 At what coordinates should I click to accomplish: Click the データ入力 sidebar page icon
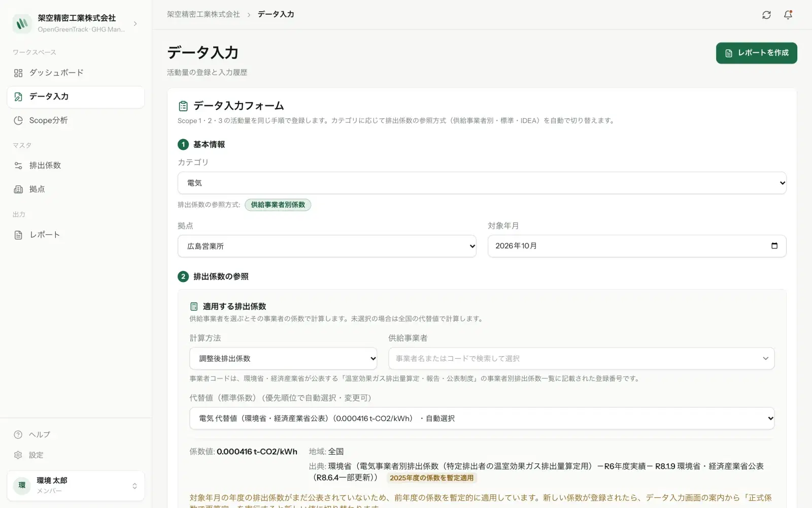coord(18,97)
